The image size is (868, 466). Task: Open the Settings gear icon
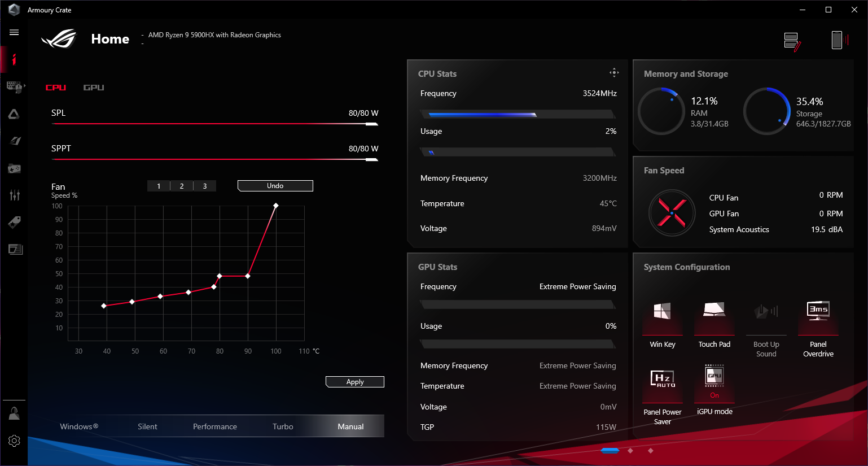(x=14, y=441)
